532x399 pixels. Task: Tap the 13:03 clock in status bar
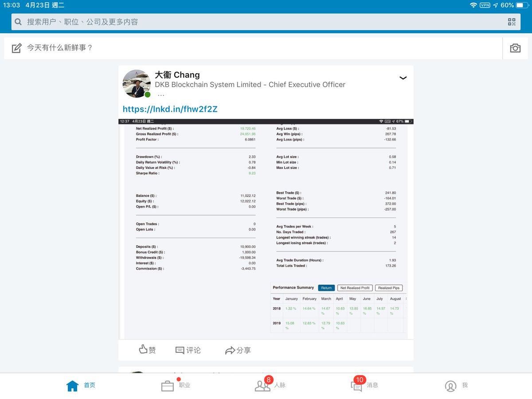coord(12,5)
